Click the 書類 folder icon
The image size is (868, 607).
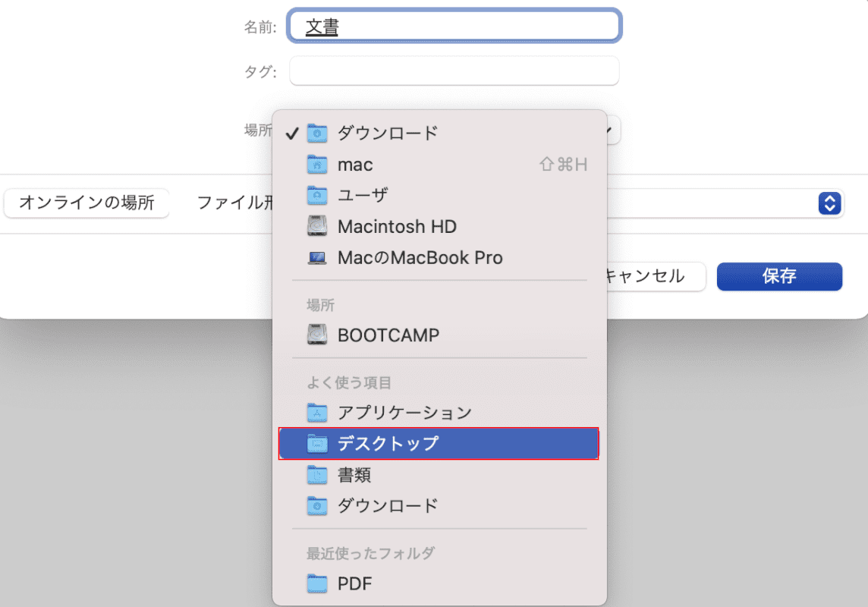pos(317,475)
